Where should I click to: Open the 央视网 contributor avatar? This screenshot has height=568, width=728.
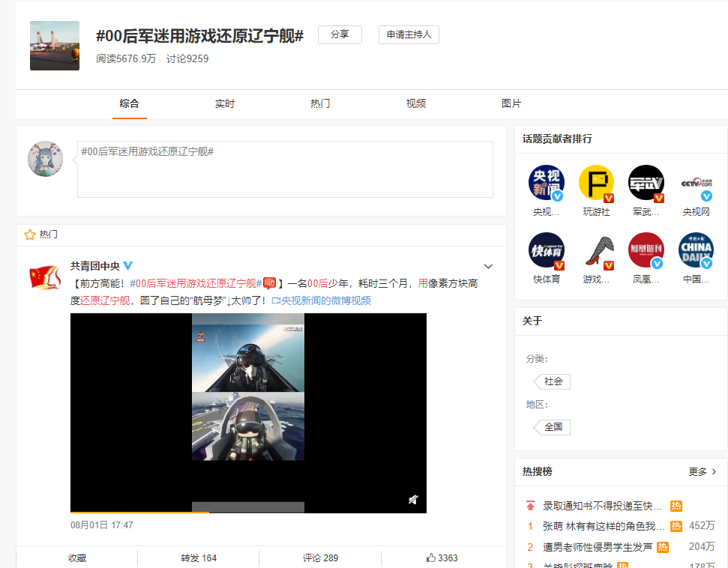pos(696,183)
